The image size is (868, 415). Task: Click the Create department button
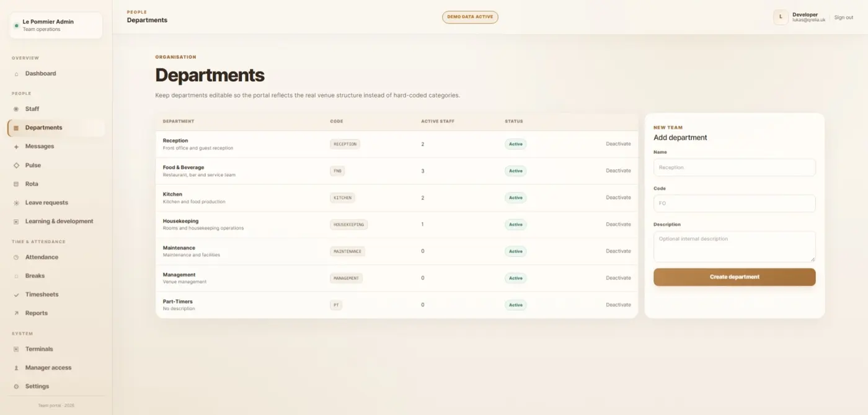(734, 277)
